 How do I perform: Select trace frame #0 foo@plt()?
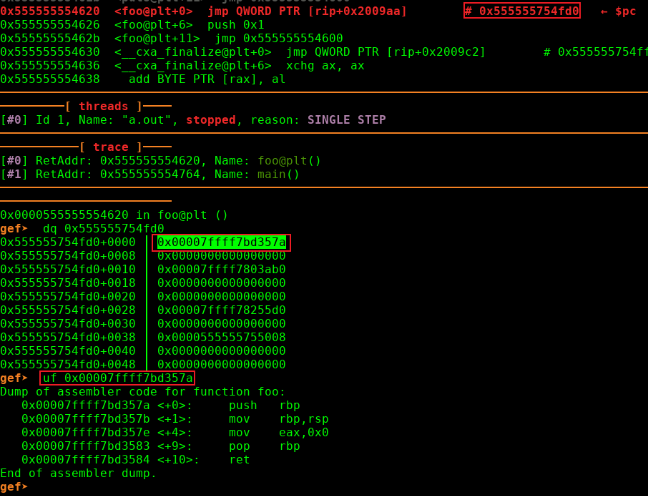161,161
